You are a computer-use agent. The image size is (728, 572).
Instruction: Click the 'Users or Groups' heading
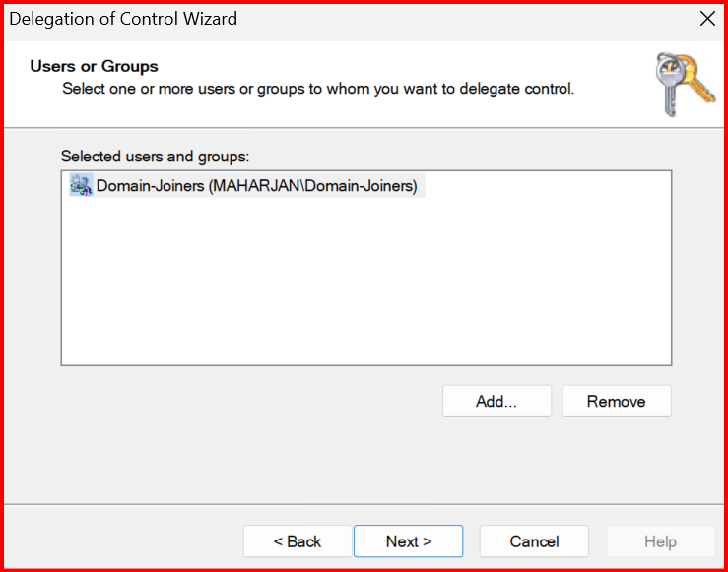[x=95, y=66]
